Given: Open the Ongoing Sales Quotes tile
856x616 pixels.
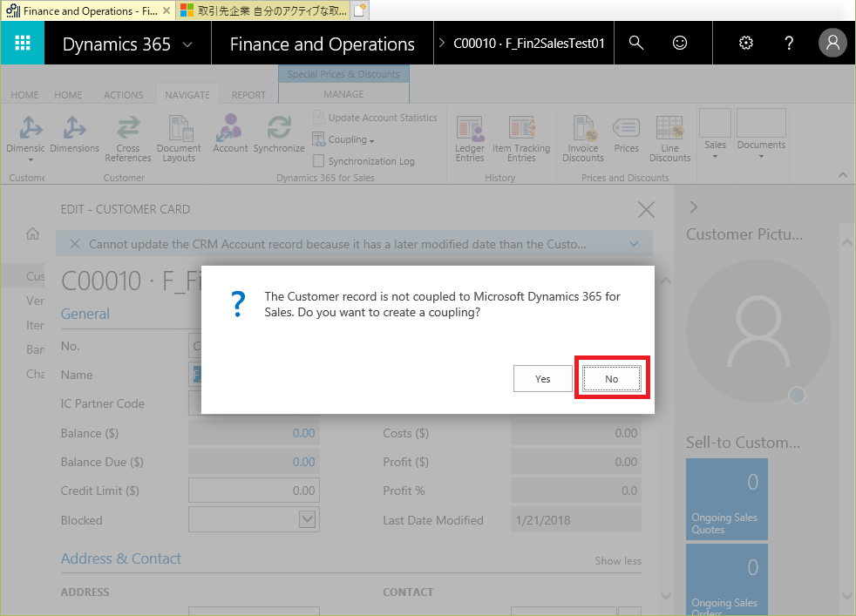Looking at the screenshot, I should click(727, 499).
